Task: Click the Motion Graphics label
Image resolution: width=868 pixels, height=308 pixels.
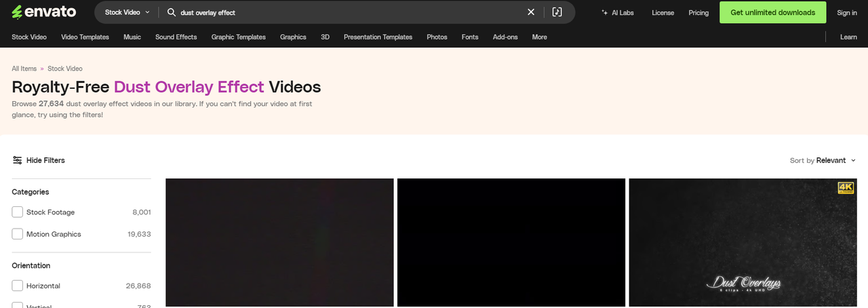Action: pyautogui.click(x=54, y=234)
